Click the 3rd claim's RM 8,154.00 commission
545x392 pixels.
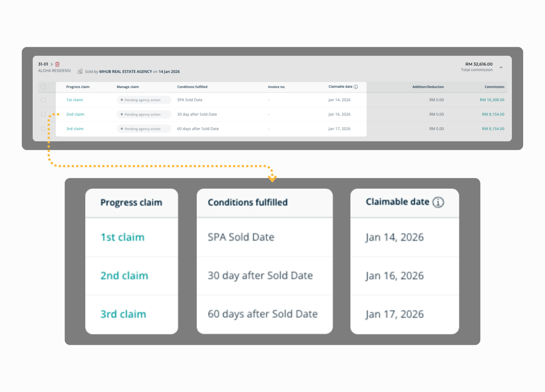(493, 129)
